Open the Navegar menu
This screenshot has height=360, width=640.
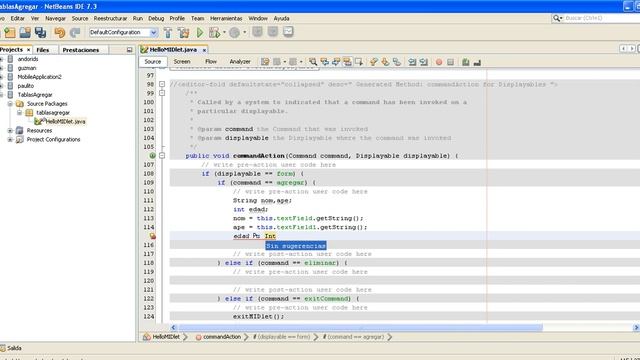click(56, 18)
